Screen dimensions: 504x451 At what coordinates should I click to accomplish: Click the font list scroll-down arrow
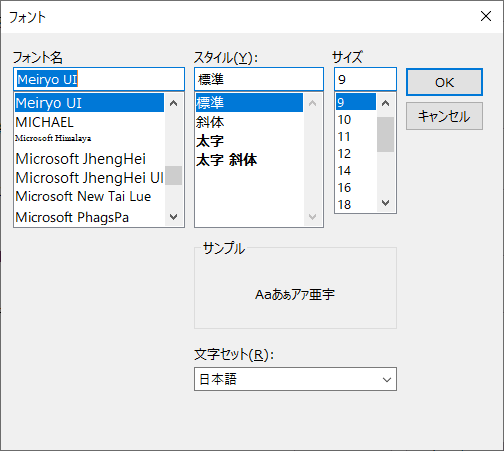pyautogui.click(x=173, y=217)
